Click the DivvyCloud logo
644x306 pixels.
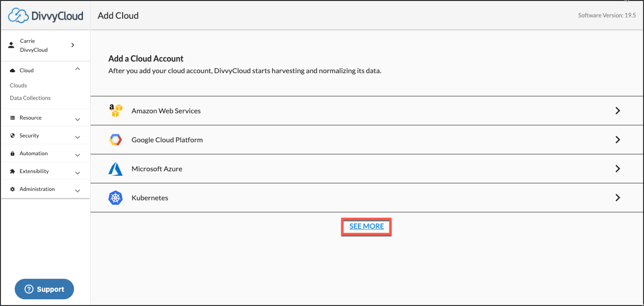tap(45, 15)
